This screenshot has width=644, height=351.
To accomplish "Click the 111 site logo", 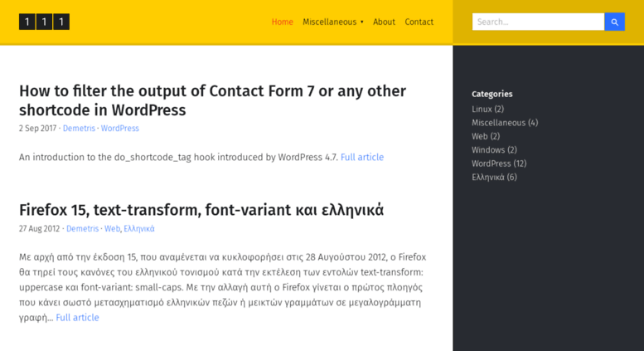I will pyautogui.click(x=44, y=22).
